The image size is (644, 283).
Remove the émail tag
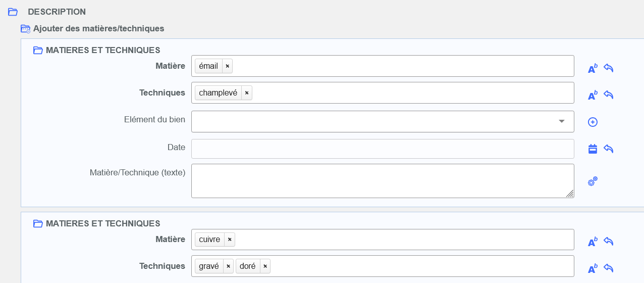227,66
